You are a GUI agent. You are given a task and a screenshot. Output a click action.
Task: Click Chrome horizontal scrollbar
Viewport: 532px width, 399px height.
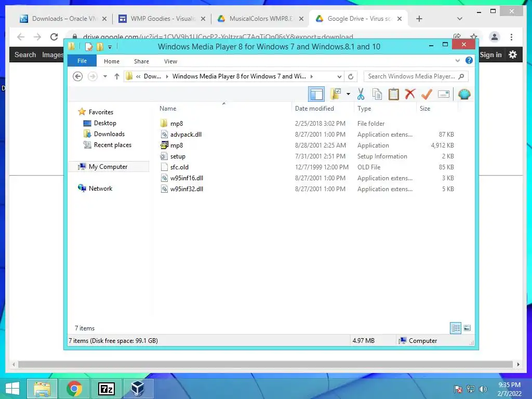(265, 364)
